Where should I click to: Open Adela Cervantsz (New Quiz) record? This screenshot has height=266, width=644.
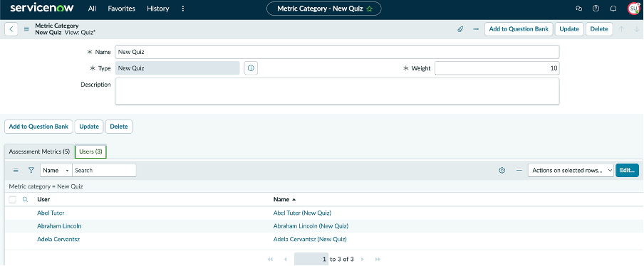click(310, 240)
